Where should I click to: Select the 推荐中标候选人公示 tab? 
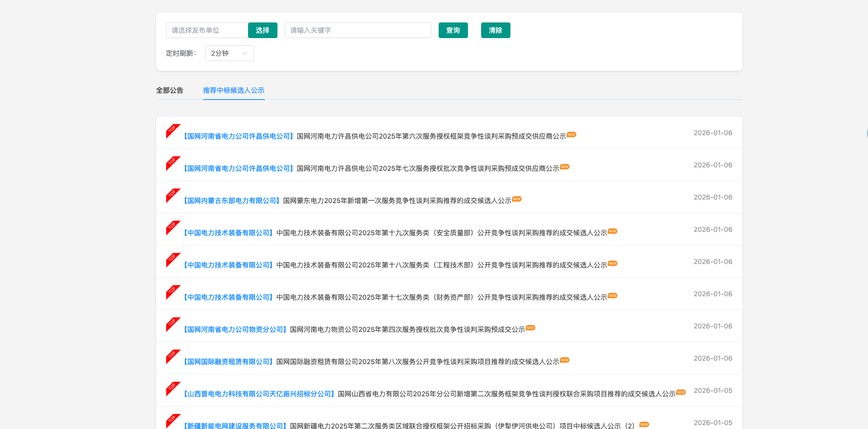[233, 90]
